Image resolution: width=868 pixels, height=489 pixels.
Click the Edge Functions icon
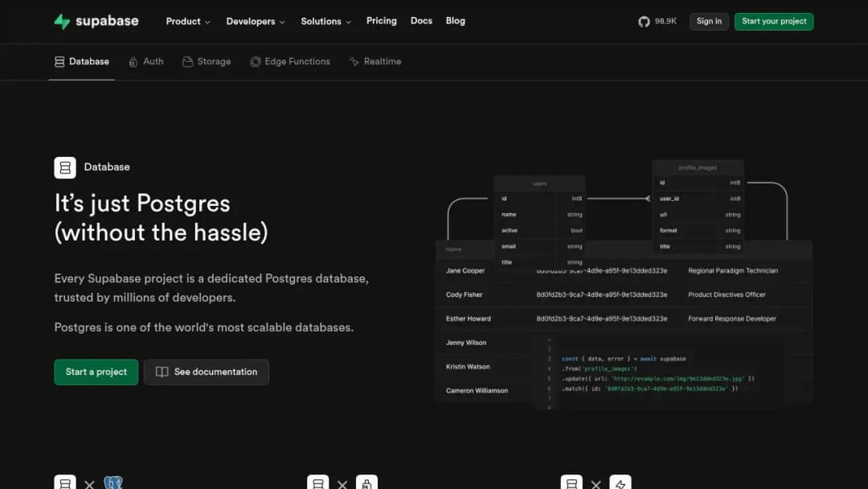256,61
